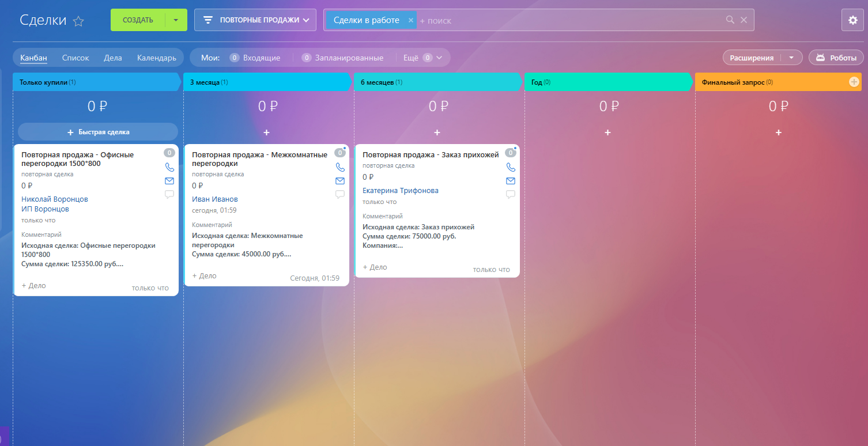The height and width of the screenshot is (446, 868).
Task: Click the 'Сегодня, 01:59' timestamp
Action: [315, 278]
